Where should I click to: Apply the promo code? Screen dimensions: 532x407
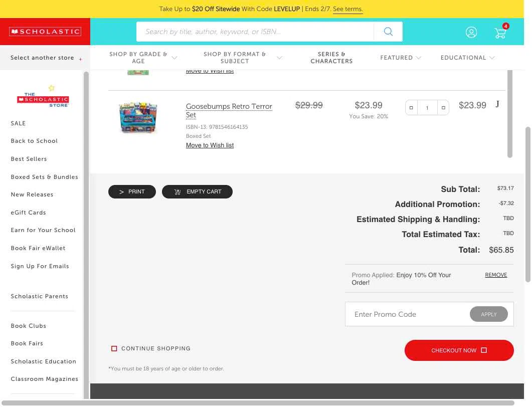point(488,314)
